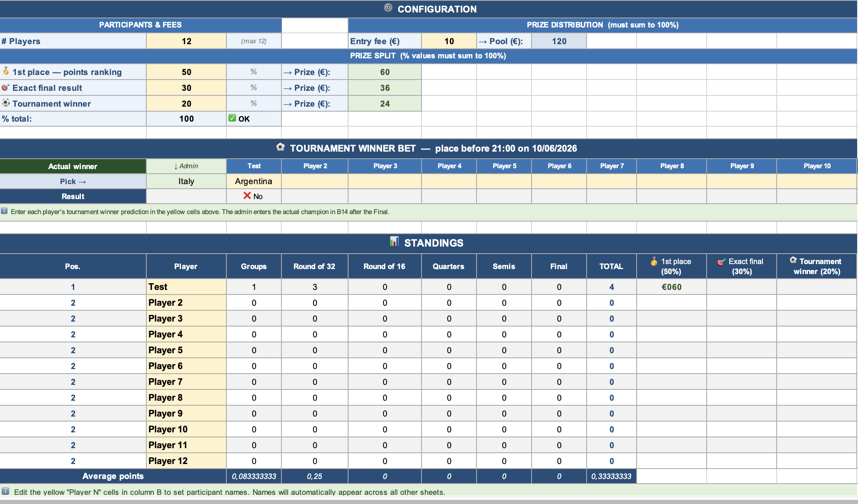858x504 pixels.
Task: Click the soccer ball icon in Tournament Winner Bet header
Action: pos(281,147)
